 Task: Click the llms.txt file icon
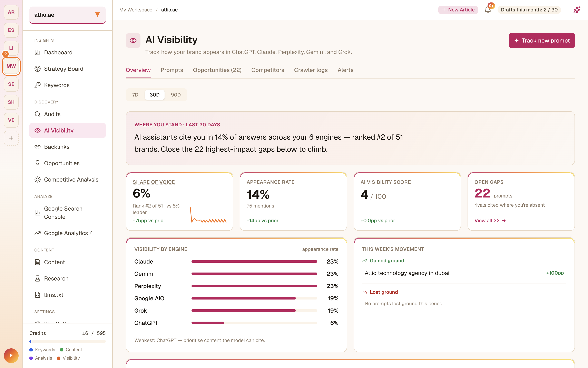pos(37,295)
